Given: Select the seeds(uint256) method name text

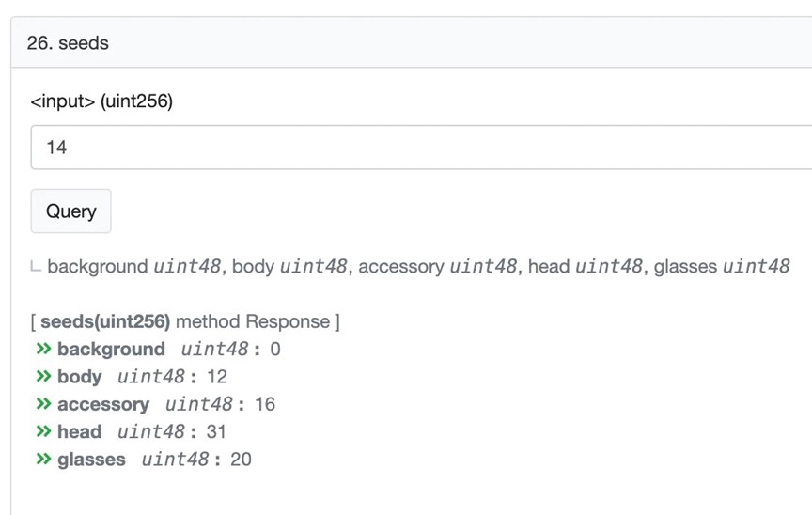Looking at the screenshot, I should (105, 321).
